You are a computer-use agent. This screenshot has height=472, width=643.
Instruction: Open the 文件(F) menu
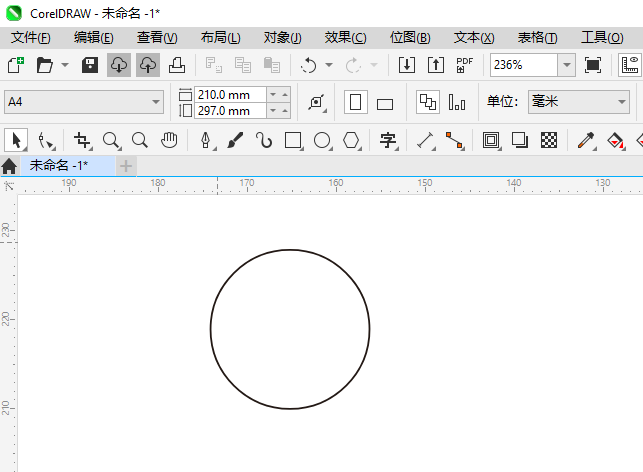(x=30, y=38)
